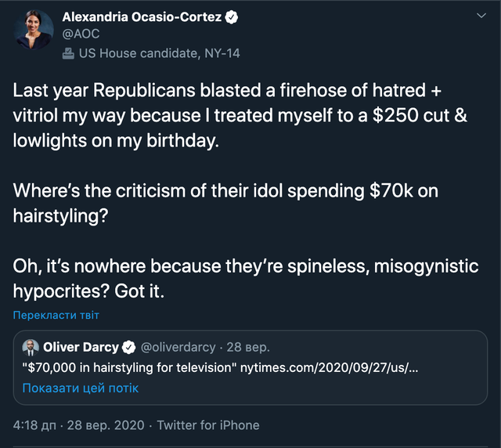This screenshot has width=501, height=448.
Task: Click the ballot box election label icon
Action: [x=68, y=53]
